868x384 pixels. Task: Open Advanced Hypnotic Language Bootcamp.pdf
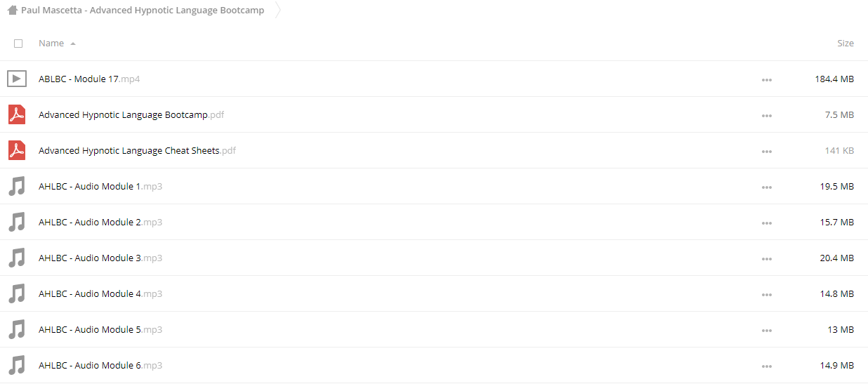(x=131, y=114)
